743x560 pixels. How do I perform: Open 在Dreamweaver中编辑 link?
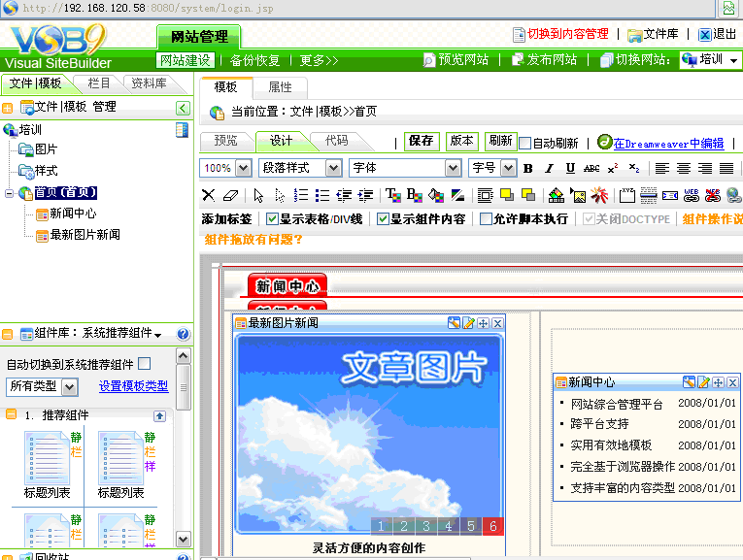pyautogui.click(x=668, y=144)
